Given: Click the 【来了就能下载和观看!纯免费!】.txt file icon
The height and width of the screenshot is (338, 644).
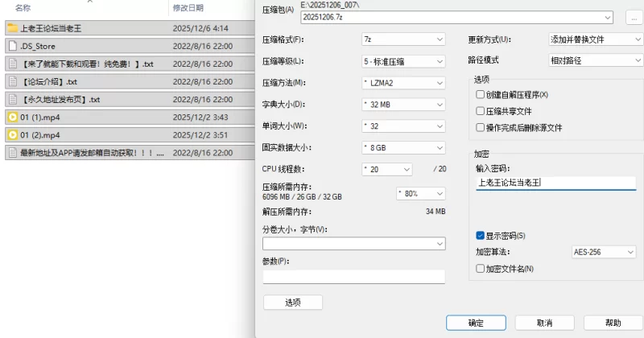Looking at the screenshot, I should click(x=13, y=64).
